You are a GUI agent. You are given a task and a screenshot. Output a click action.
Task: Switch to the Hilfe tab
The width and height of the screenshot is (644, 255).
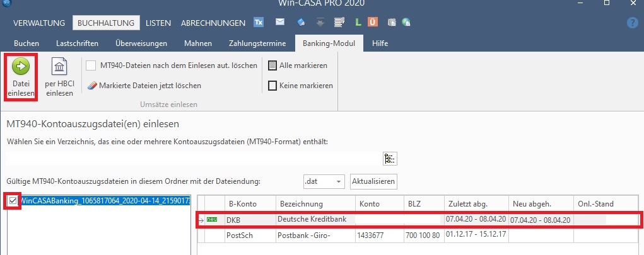pos(380,43)
